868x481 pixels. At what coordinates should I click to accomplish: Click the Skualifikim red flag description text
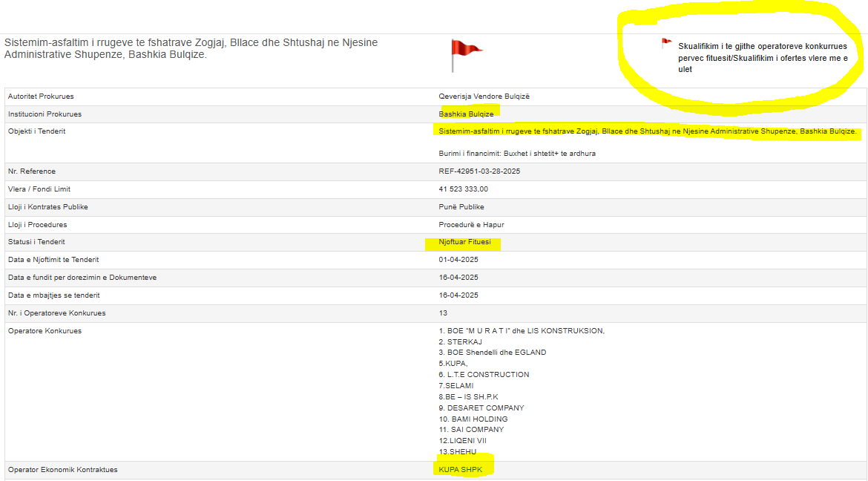[762, 57]
